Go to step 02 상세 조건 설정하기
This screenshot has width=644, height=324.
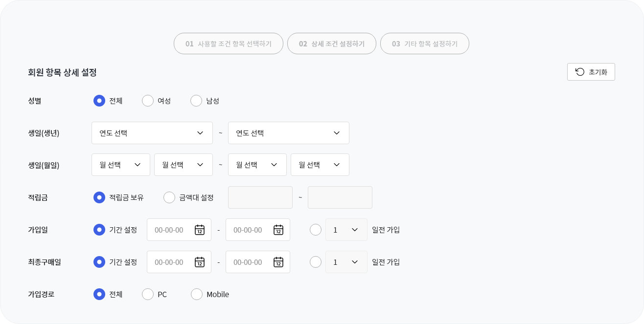[x=332, y=43]
